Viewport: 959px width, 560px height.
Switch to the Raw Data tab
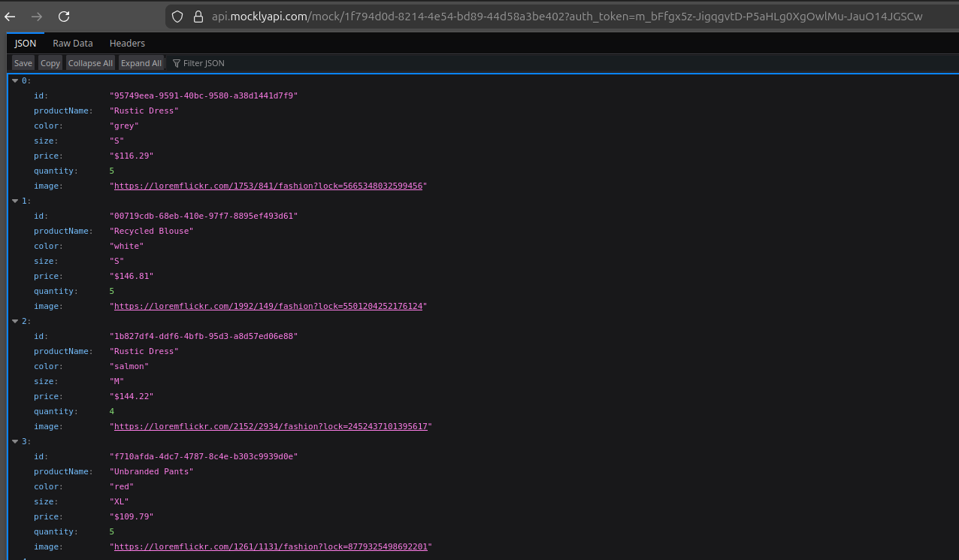coord(72,43)
